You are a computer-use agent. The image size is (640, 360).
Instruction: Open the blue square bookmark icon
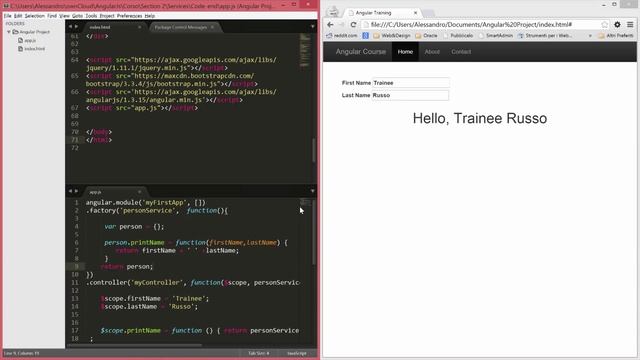(x=365, y=36)
